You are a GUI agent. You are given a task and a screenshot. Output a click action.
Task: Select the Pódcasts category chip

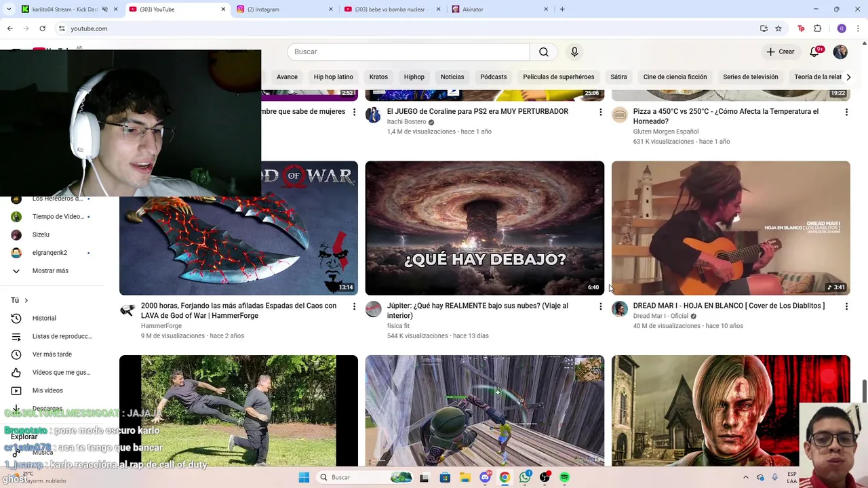[x=494, y=77]
